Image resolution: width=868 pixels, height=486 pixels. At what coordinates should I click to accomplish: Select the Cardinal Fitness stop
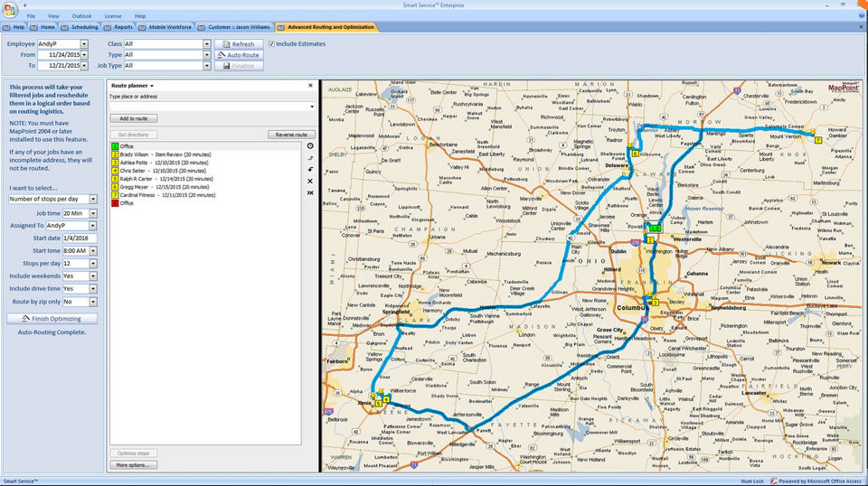(205, 195)
